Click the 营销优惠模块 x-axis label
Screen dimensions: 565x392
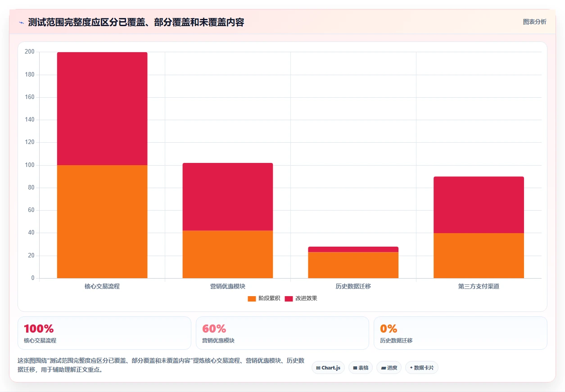tap(228, 286)
